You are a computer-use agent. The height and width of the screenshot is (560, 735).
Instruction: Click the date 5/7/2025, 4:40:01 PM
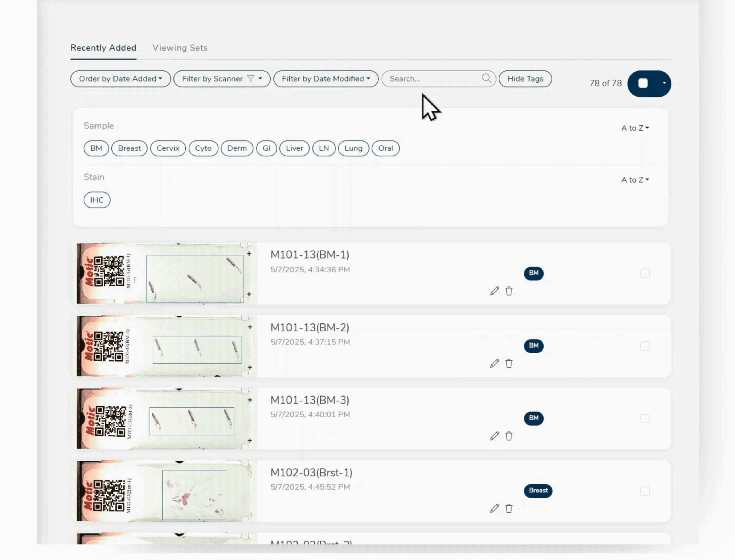tap(310, 415)
